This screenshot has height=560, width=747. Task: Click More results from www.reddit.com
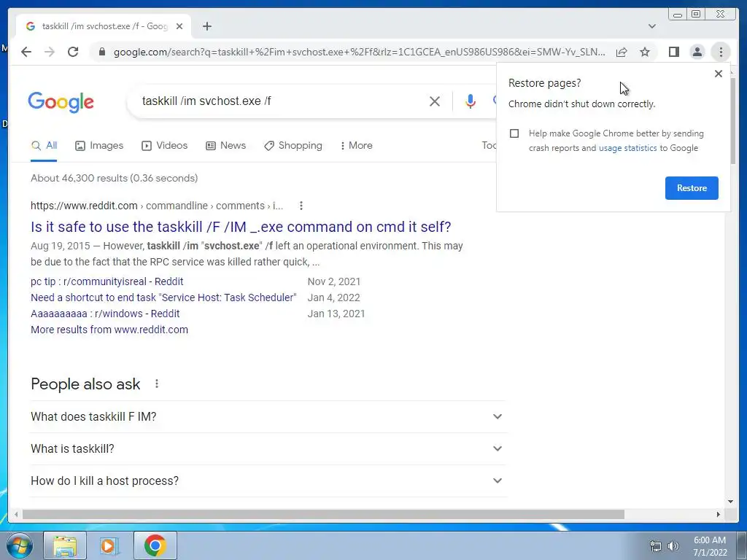(x=109, y=330)
